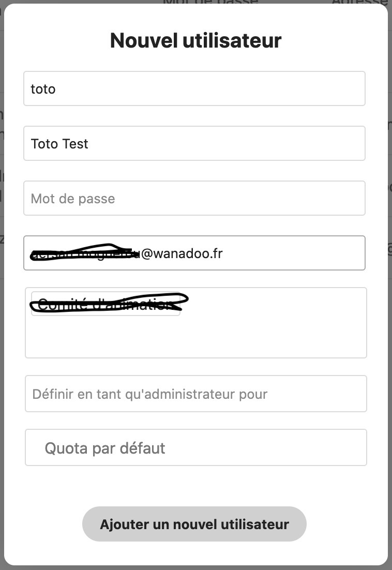Image resolution: width=392 pixels, height=570 pixels.
Task: Expand the "Quota par défaut" dropdown
Action: pyautogui.click(x=195, y=447)
